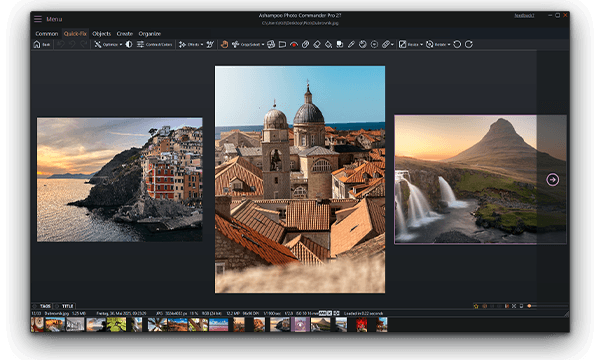Viewport: 600px width, 360px height.
Task: Open Contrast/Colors adjustment sliders
Action: 155,44
